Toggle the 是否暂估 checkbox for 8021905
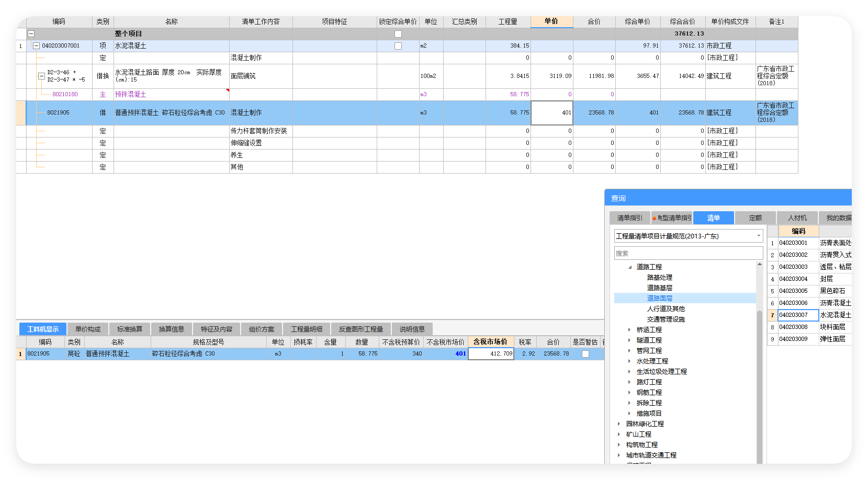Screen dimensions: 868x480 pos(585,354)
